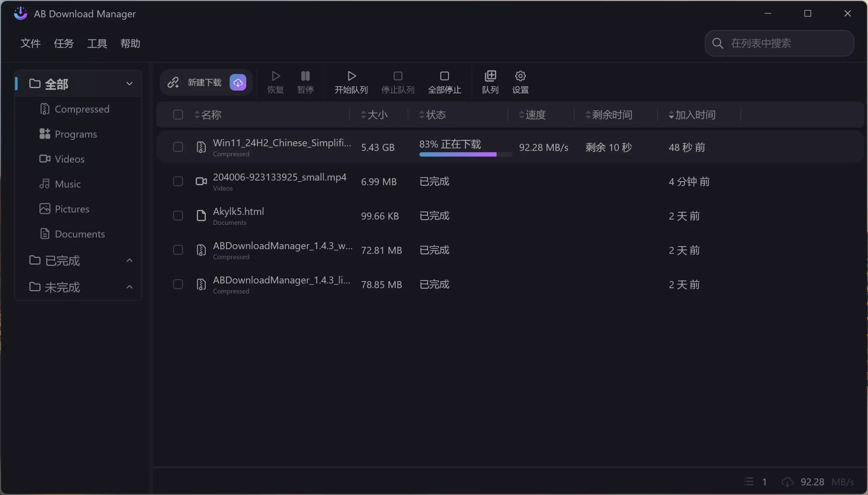Check the Akylk5.html row checkbox

178,216
